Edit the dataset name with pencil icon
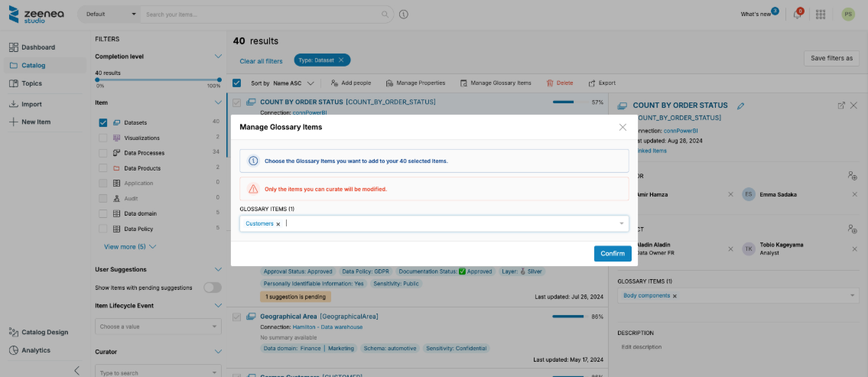868x377 pixels. tap(740, 106)
